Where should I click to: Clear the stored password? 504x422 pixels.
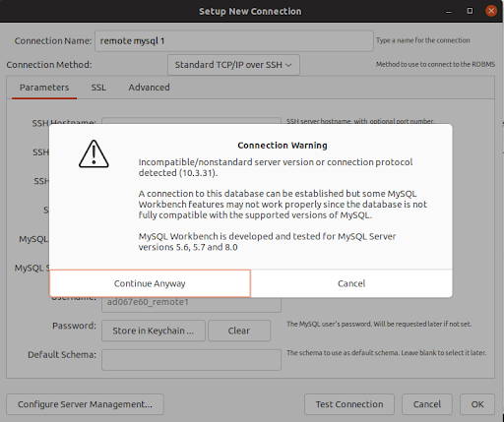click(239, 331)
